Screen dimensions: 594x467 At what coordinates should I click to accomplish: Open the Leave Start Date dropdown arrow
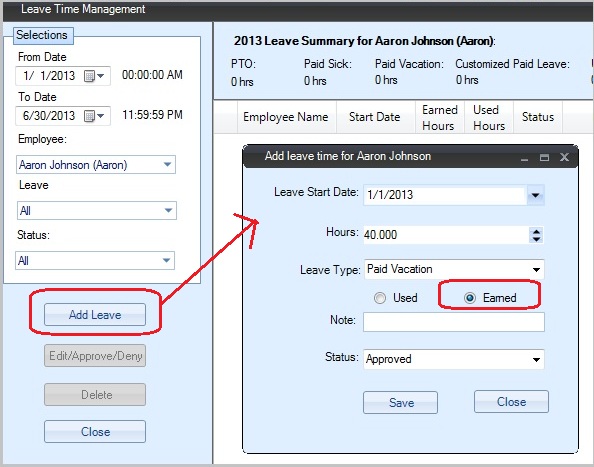[x=535, y=195]
